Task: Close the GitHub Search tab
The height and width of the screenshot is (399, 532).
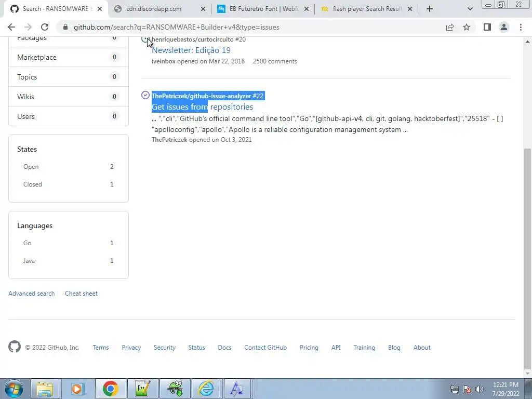Action: click(100, 9)
